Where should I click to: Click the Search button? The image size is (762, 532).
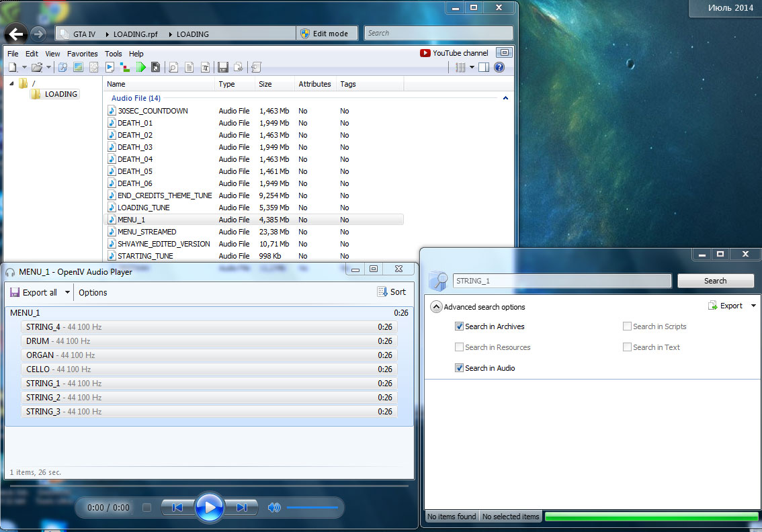[x=715, y=281]
